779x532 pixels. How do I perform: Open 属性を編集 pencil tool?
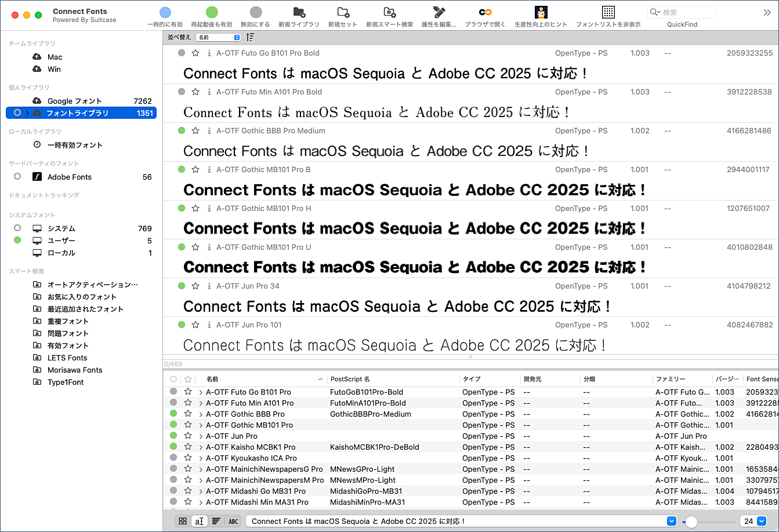[439, 12]
